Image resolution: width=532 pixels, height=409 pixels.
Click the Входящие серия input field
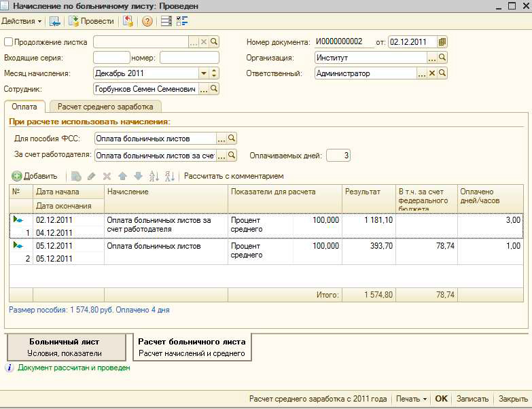pyautogui.click(x=111, y=58)
